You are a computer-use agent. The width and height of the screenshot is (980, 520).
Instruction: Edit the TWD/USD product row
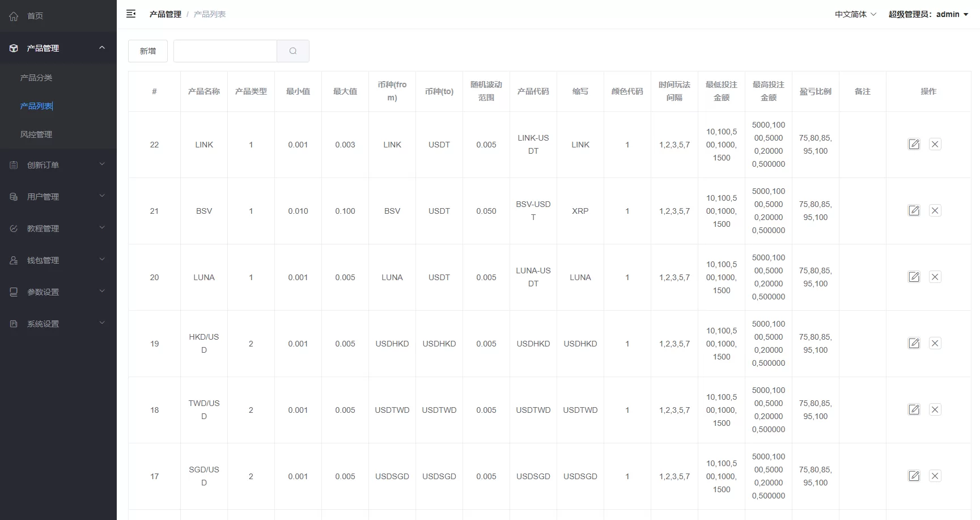coord(914,410)
